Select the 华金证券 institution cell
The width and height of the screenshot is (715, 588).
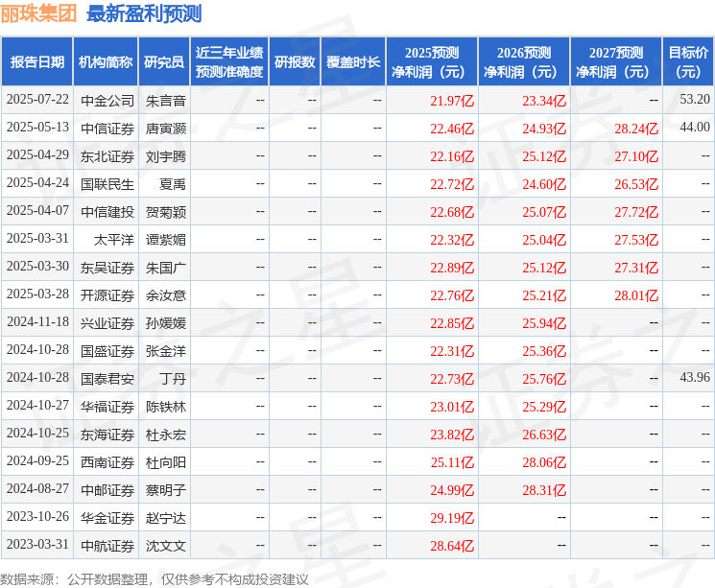[107, 518]
